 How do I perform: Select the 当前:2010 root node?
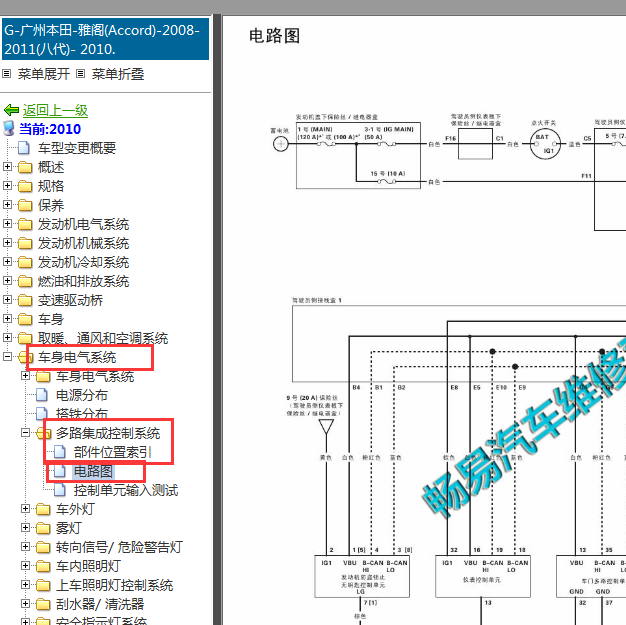point(50,129)
